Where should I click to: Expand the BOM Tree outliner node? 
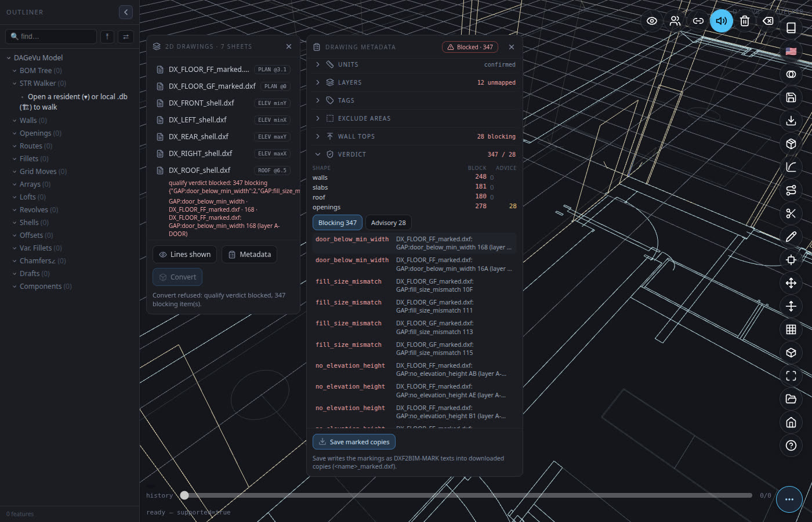pos(14,71)
